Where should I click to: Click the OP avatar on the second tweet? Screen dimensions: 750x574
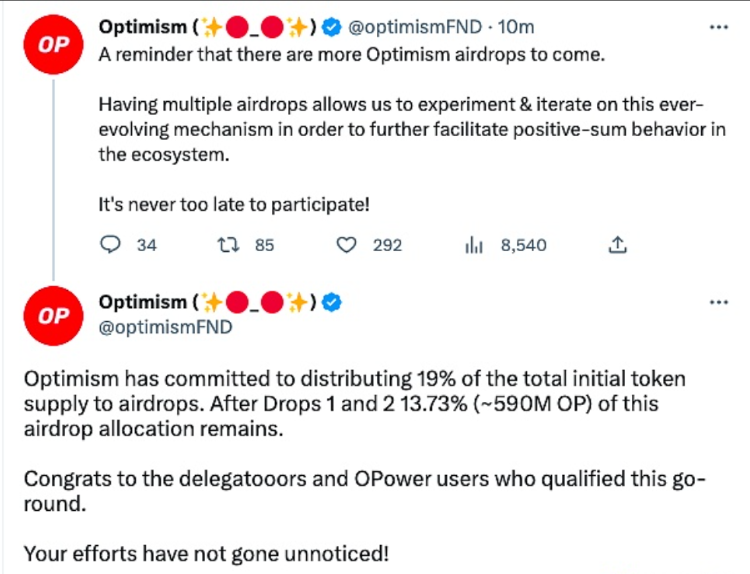53,316
